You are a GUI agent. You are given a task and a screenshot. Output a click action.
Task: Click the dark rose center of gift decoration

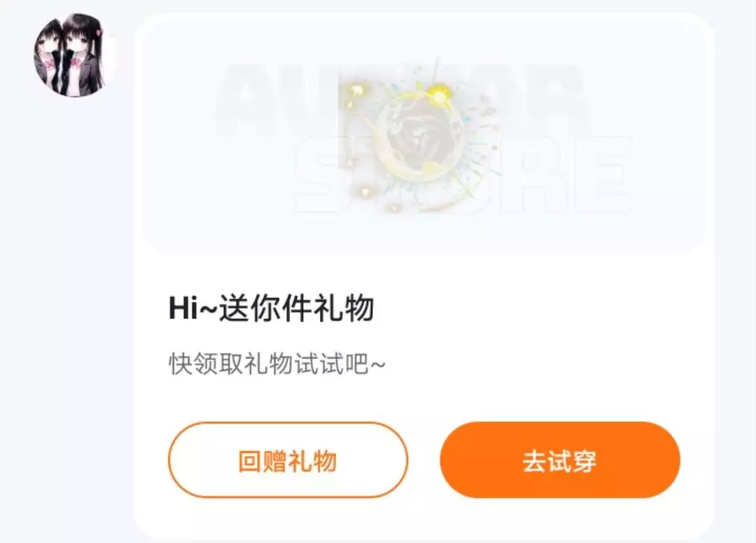[x=421, y=136]
